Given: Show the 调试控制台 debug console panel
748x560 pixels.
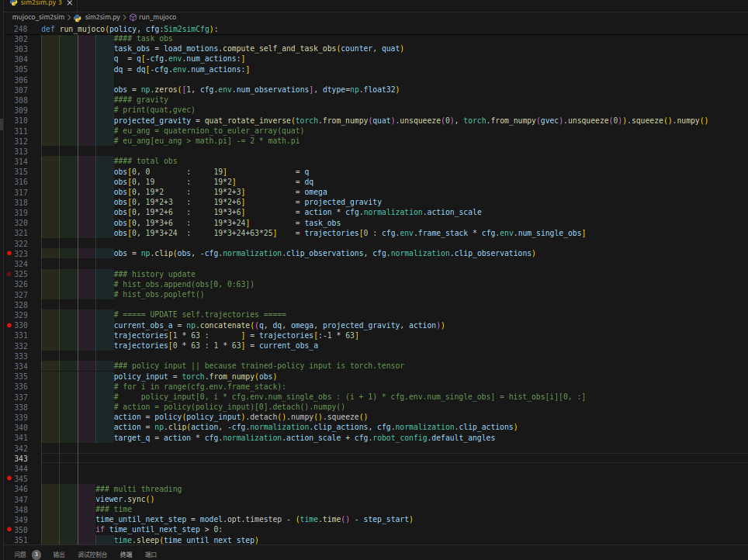Looking at the screenshot, I should pyautogui.click(x=92, y=555).
